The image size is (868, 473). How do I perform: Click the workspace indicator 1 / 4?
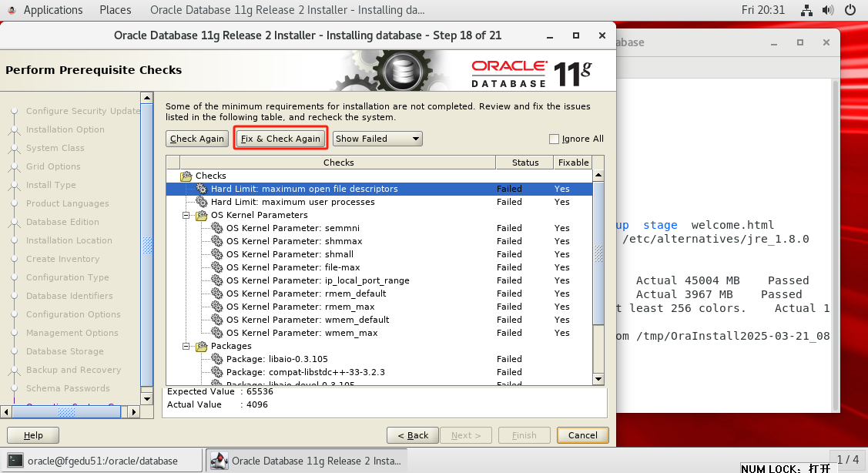pos(848,460)
